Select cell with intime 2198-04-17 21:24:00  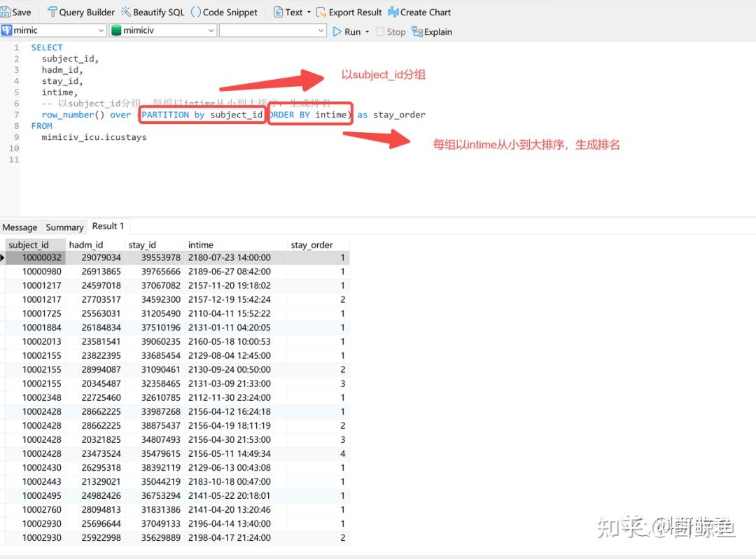click(x=237, y=537)
